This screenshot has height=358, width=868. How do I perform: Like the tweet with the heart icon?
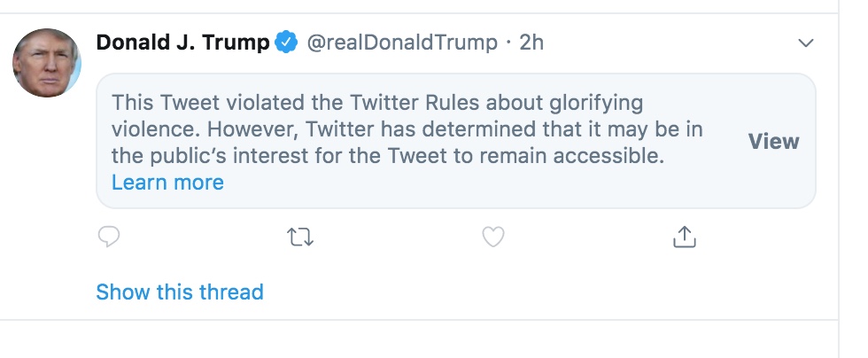[x=492, y=237]
